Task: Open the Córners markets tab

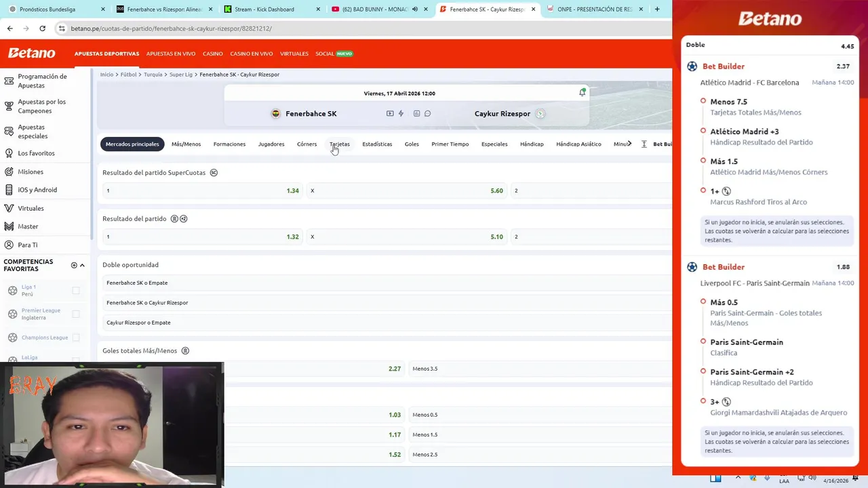Action: pyautogui.click(x=307, y=144)
